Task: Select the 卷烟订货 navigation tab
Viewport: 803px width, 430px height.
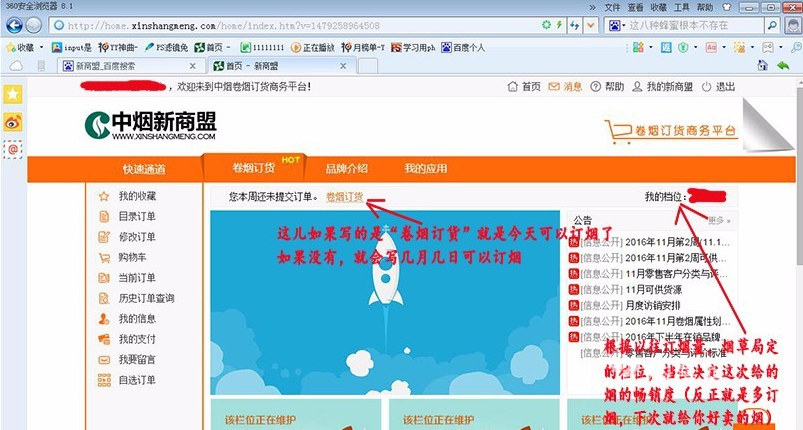Action: point(254,168)
